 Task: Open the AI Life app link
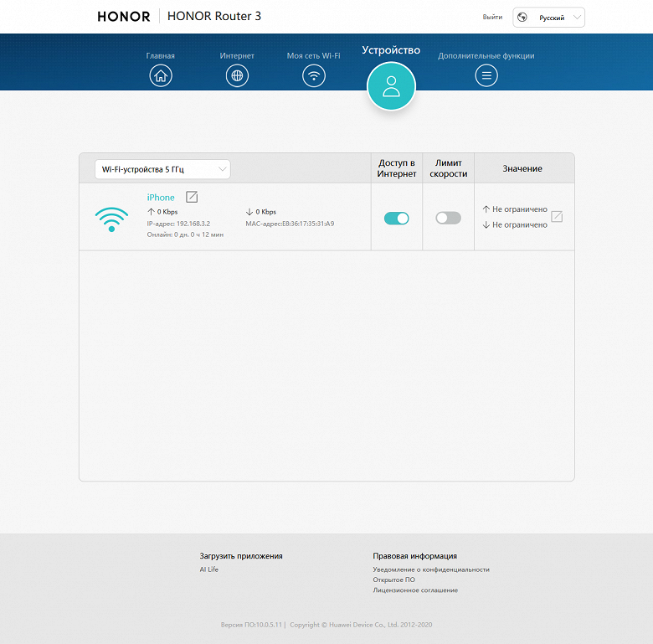pyautogui.click(x=208, y=569)
